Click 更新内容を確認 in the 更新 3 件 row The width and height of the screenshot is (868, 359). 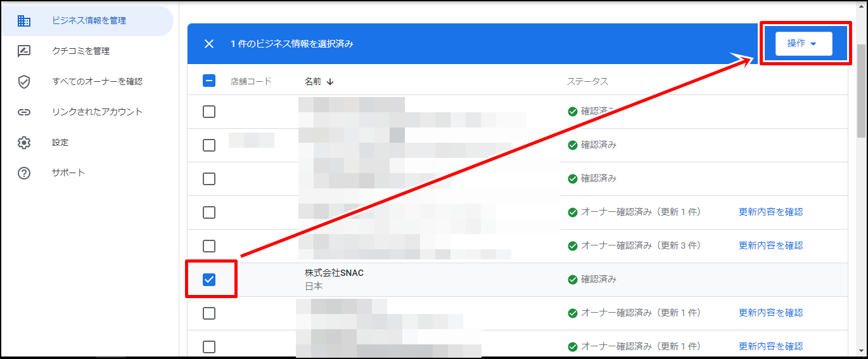[x=770, y=245]
